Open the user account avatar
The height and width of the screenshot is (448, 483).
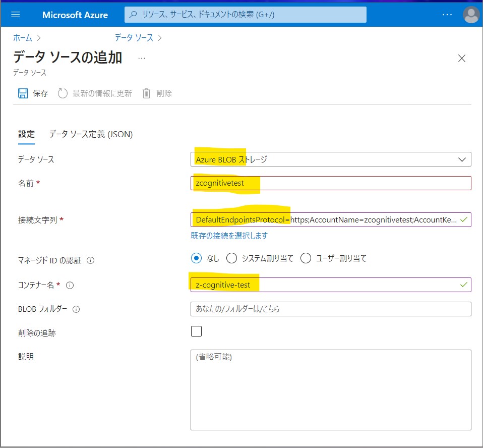pos(471,15)
